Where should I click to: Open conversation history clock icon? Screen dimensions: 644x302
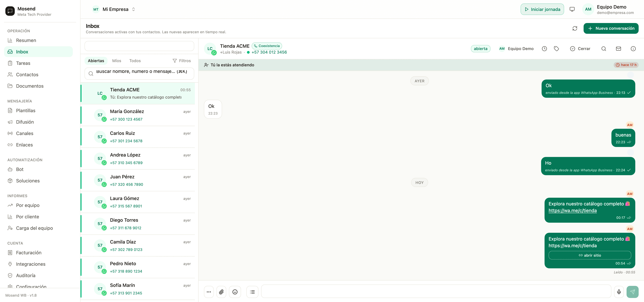(544, 49)
